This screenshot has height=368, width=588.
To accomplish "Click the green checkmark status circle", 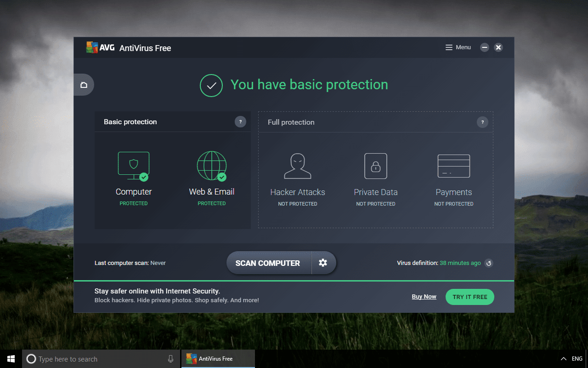I will point(211,85).
